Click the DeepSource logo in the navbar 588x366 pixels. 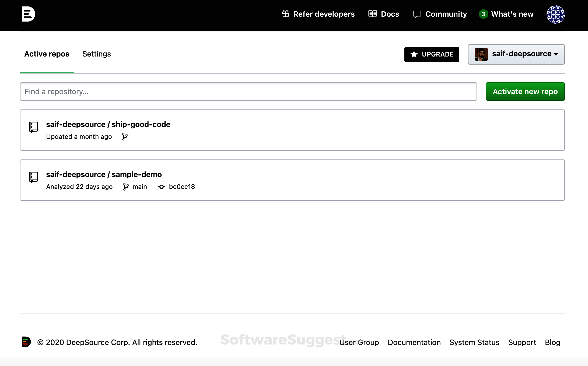pos(28,14)
